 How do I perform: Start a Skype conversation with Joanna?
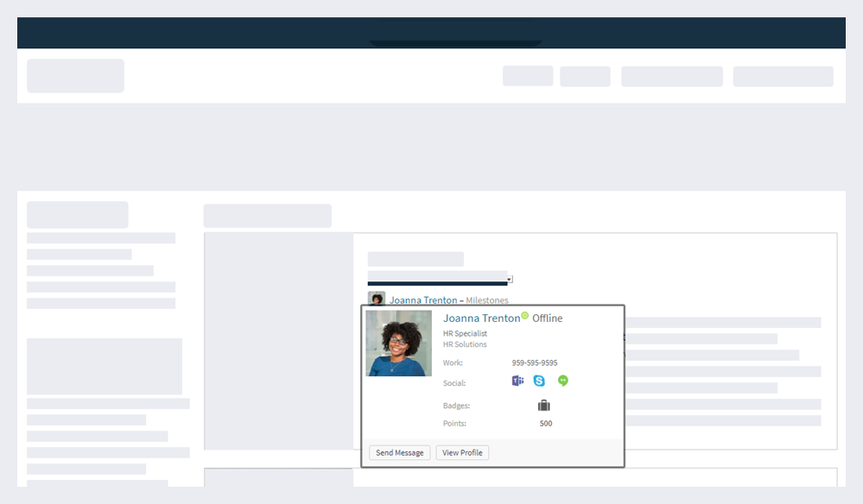pyautogui.click(x=538, y=381)
